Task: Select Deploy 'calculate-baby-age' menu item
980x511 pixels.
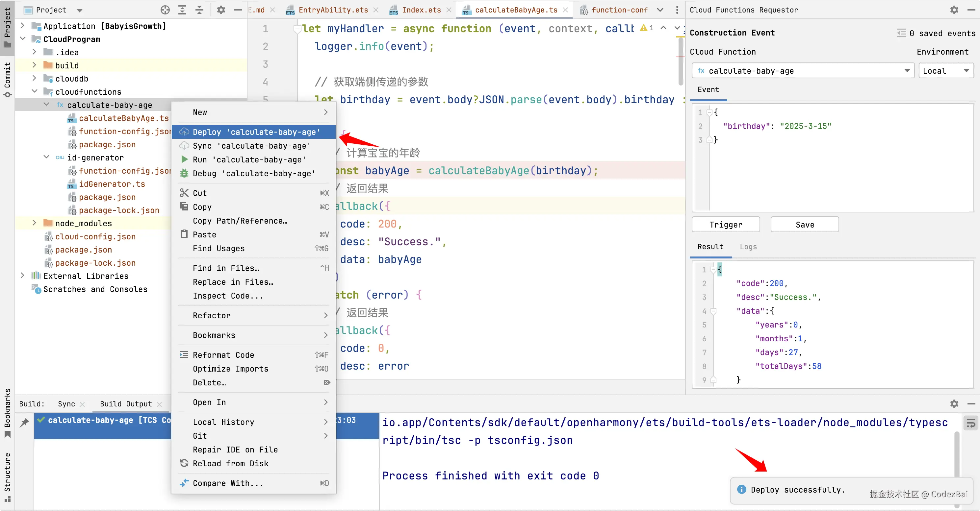Action: coord(256,132)
